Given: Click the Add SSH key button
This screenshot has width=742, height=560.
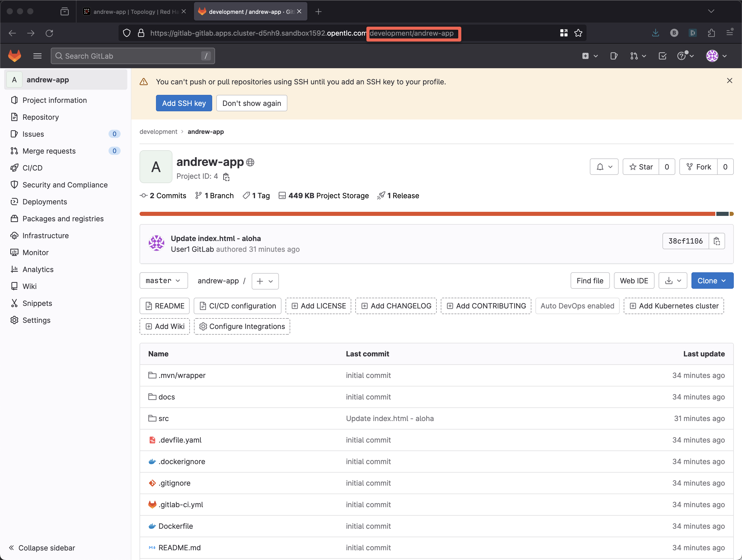Looking at the screenshot, I should tap(184, 103).
